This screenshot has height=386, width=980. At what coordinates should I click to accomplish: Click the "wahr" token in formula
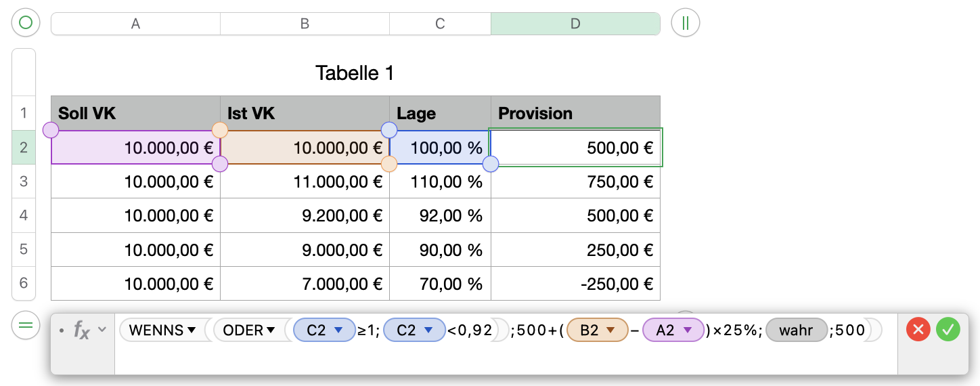click(x=796, y=330)
